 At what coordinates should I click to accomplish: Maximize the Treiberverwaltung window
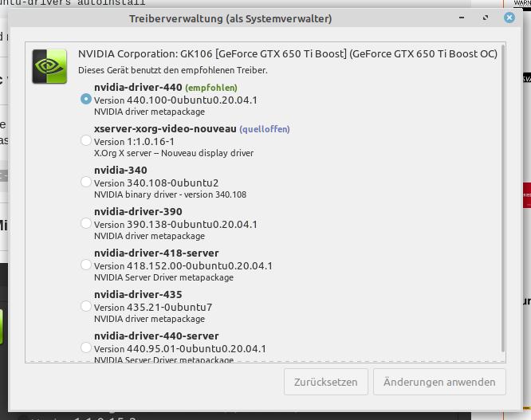[486, 18]
